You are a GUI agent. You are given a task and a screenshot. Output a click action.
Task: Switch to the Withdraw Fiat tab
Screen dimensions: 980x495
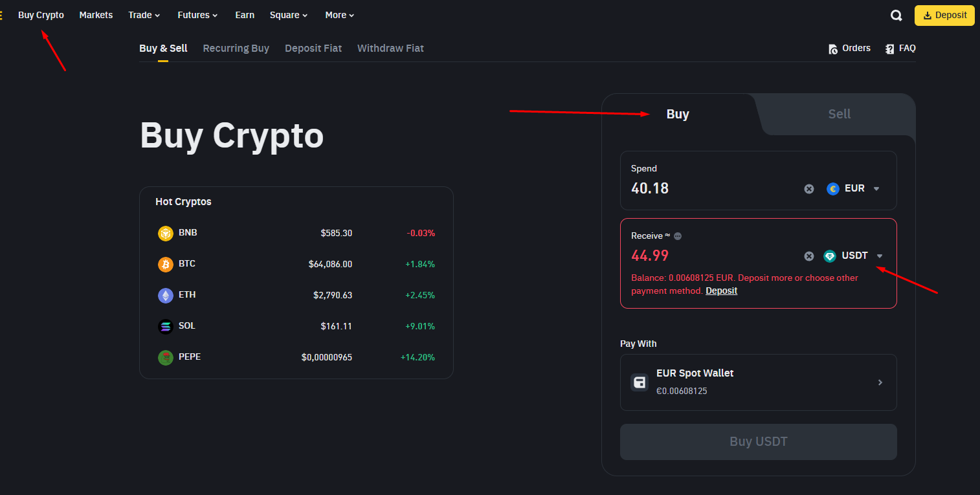pos(390,49)
